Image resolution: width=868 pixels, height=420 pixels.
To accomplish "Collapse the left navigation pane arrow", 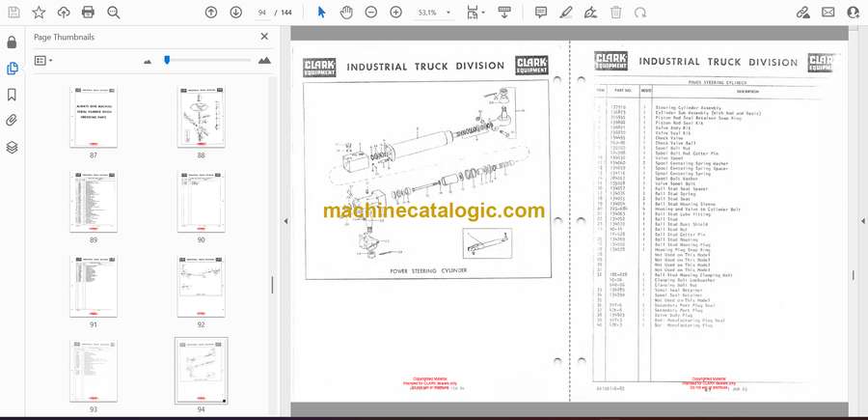I will click(285, 221).
